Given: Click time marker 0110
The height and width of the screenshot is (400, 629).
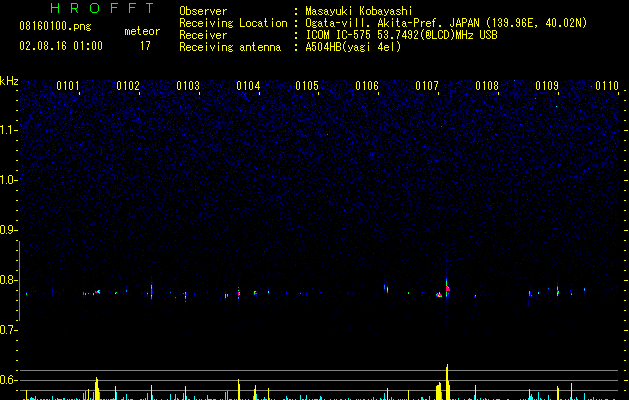Looking at the screenshot, I should (607, 86).
